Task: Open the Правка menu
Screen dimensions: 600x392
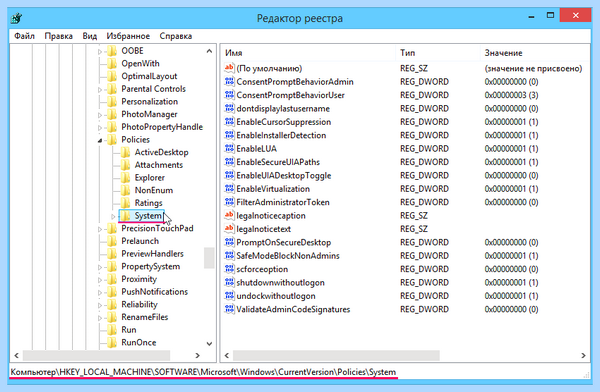Action: click(x=59, y=36)
